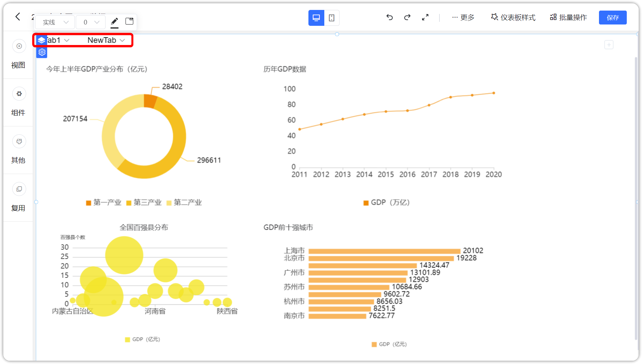Toggle 第三产业 legend item
Image resolution: width=642 pixels, height=364 pixels.
coord(144,203)
